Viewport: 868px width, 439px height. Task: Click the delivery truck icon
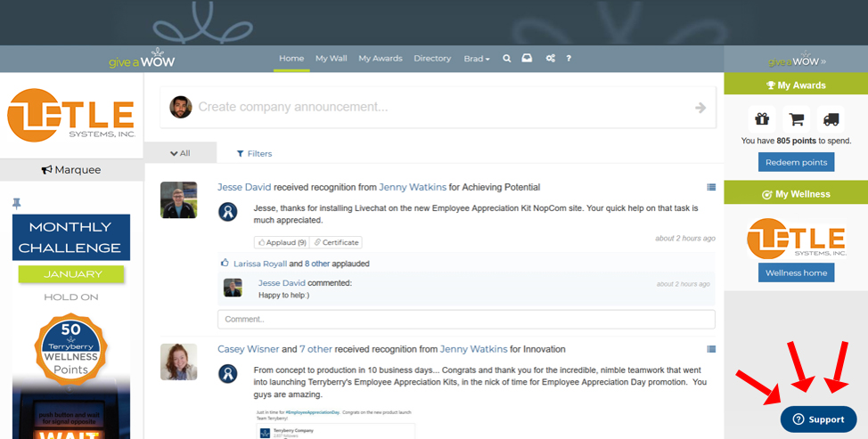pos(831,118)
